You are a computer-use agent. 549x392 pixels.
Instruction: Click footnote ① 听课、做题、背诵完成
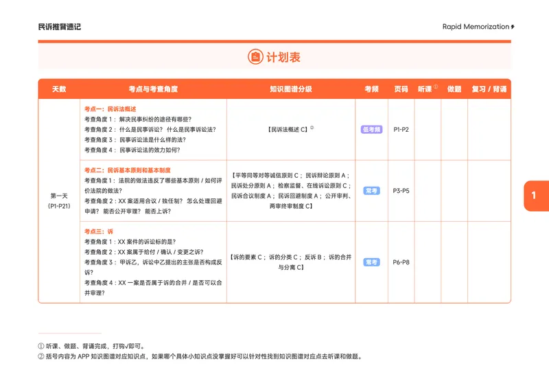91,346
